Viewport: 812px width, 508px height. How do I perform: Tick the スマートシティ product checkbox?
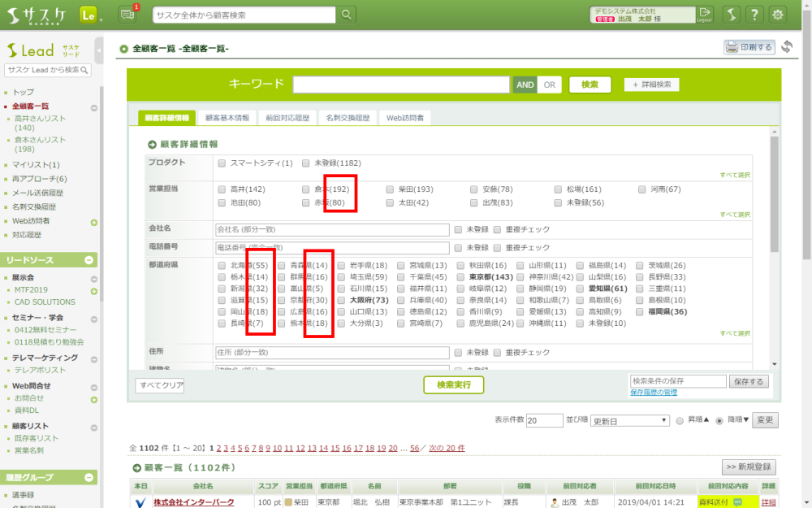click(222, 163)
